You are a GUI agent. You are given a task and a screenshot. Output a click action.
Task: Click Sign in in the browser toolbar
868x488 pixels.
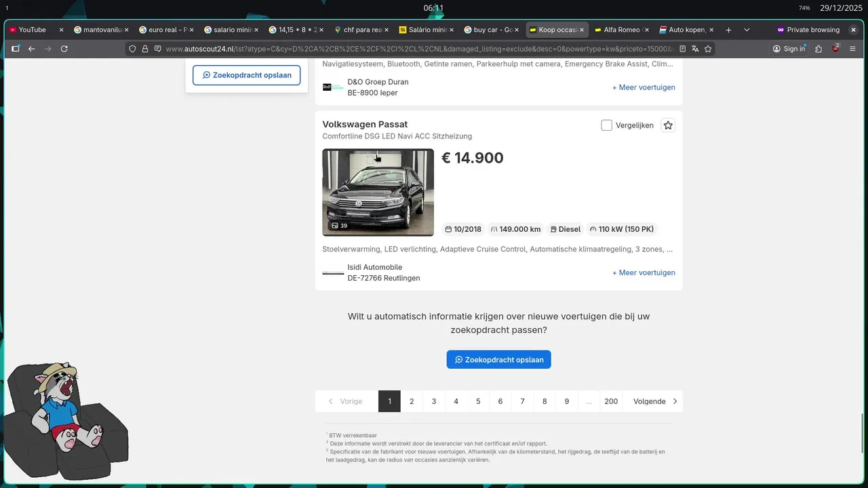[789, 49]
